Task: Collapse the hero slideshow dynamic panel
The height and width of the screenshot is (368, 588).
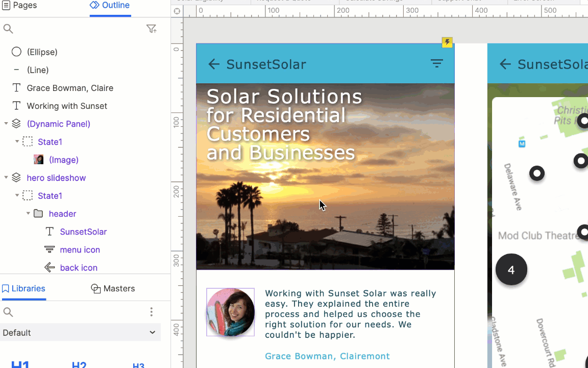Action: [x=6, y=178]
